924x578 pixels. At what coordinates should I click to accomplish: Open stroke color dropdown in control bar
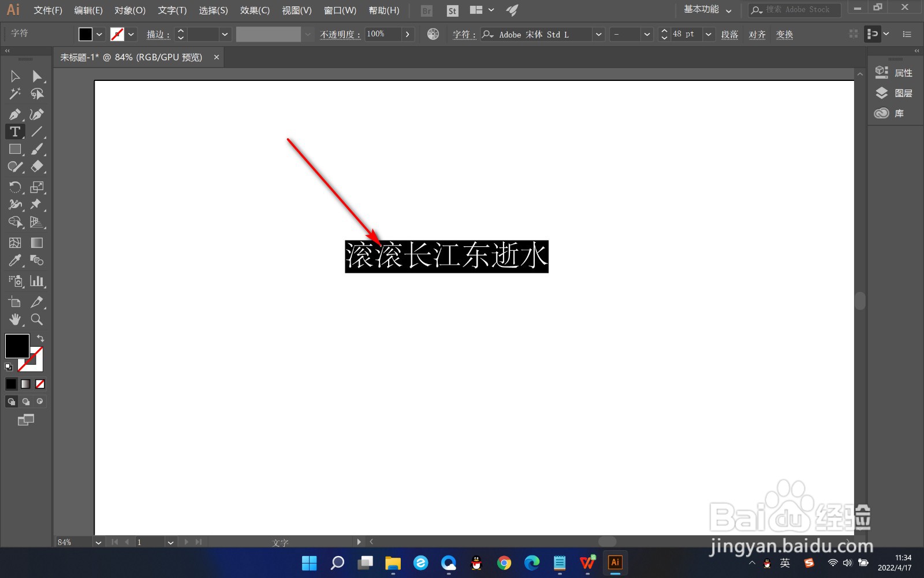131,34
